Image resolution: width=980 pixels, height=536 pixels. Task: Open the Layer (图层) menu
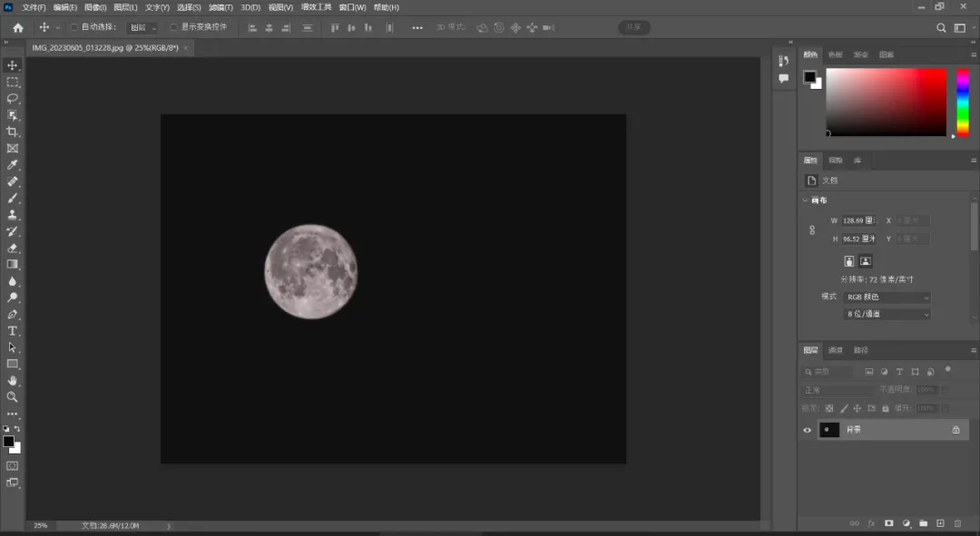pyautogui.click(x=125, y=7)
